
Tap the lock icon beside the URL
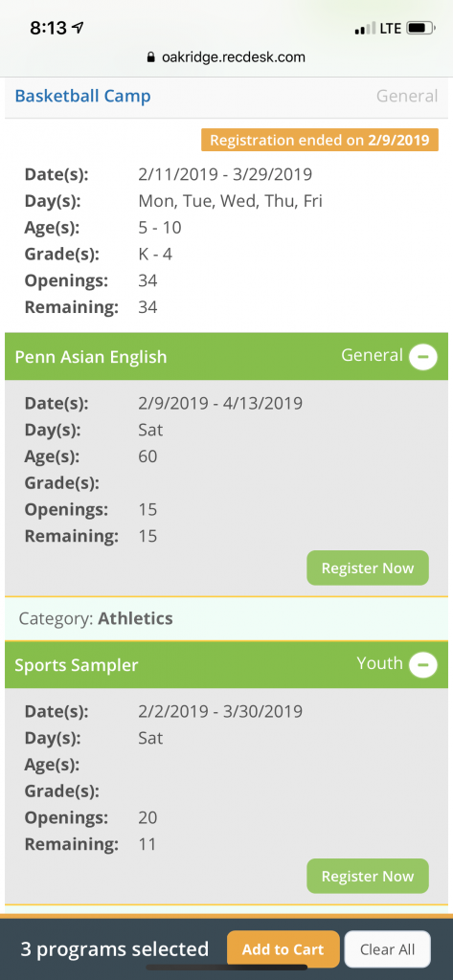click(150, 57)
